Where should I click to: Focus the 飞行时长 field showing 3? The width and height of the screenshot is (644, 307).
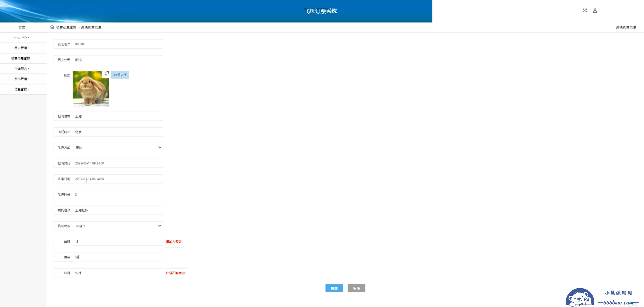pyautogui.click(x=118, y=195)
